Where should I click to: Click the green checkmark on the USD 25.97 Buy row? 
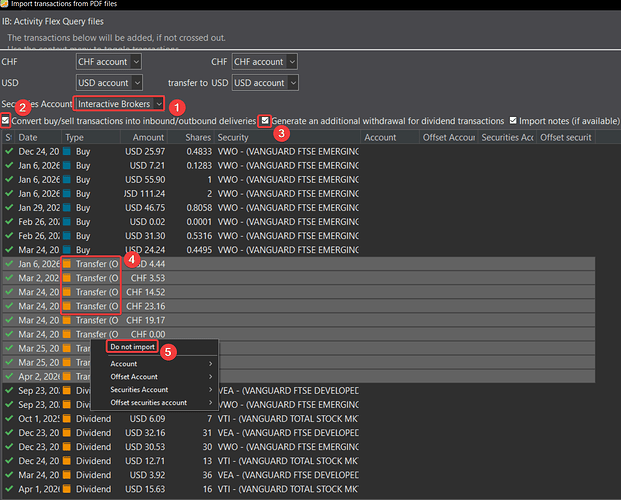pyautogui.click(x=8, y=151)
